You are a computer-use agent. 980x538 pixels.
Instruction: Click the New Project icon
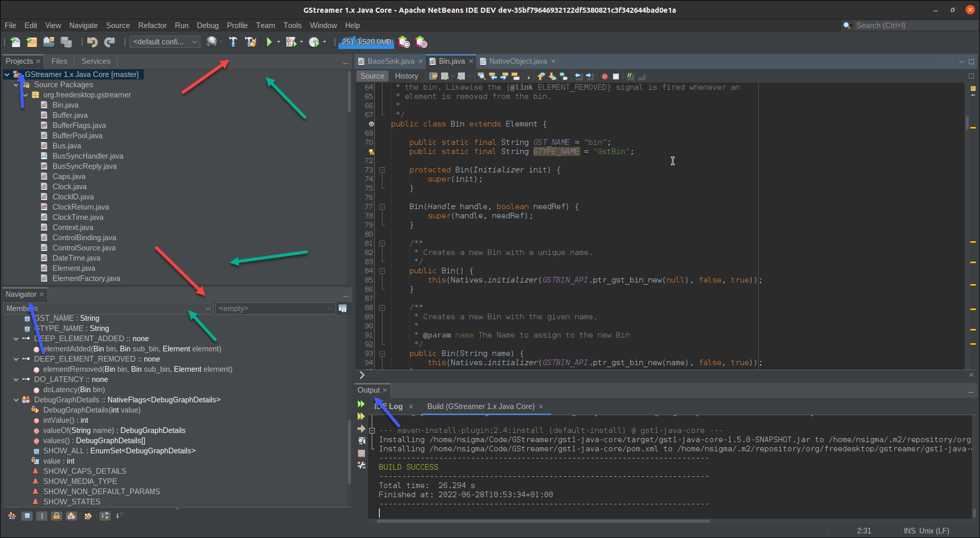(32, 42)
